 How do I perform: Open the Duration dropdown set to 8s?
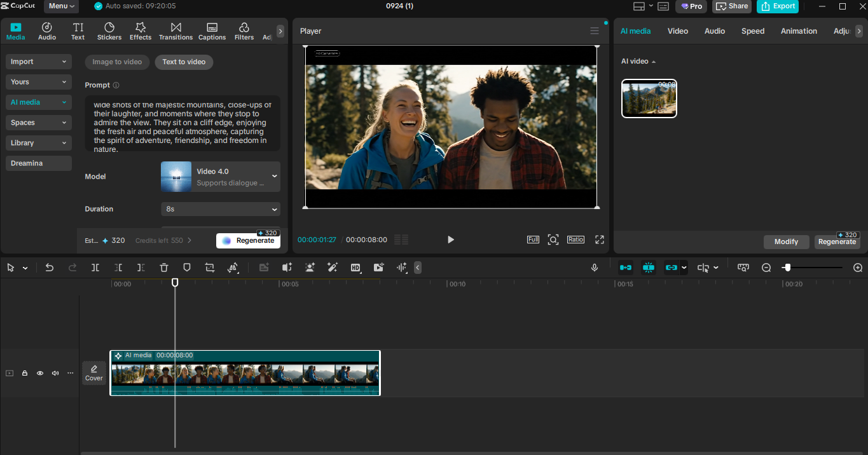(220, 209)
